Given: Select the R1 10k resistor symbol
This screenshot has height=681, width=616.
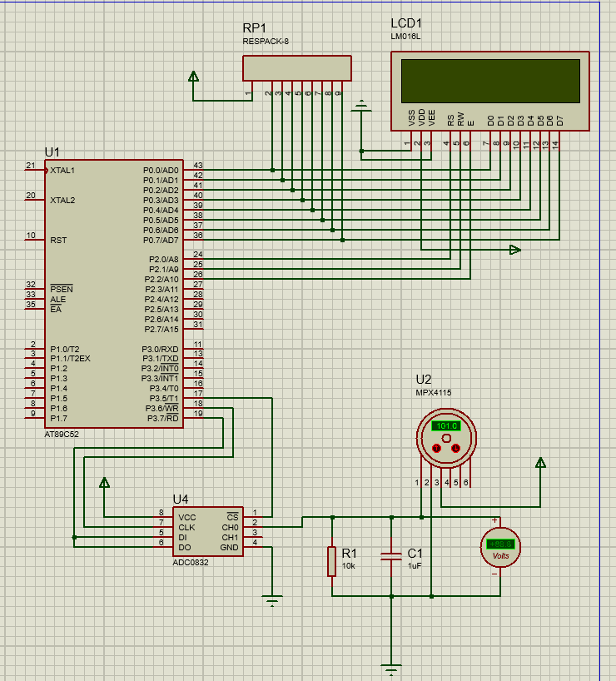Looking at the screenshot, I should click(x=332, y=561).
